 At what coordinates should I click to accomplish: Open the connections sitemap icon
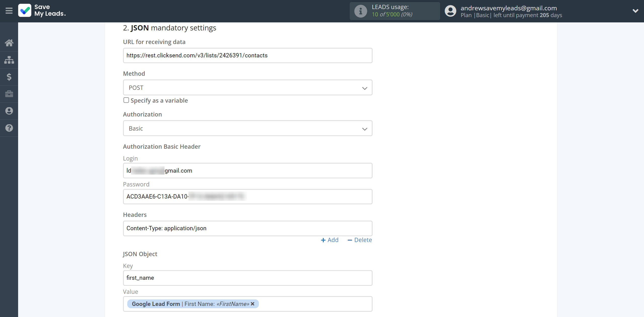tap(9, 60)
